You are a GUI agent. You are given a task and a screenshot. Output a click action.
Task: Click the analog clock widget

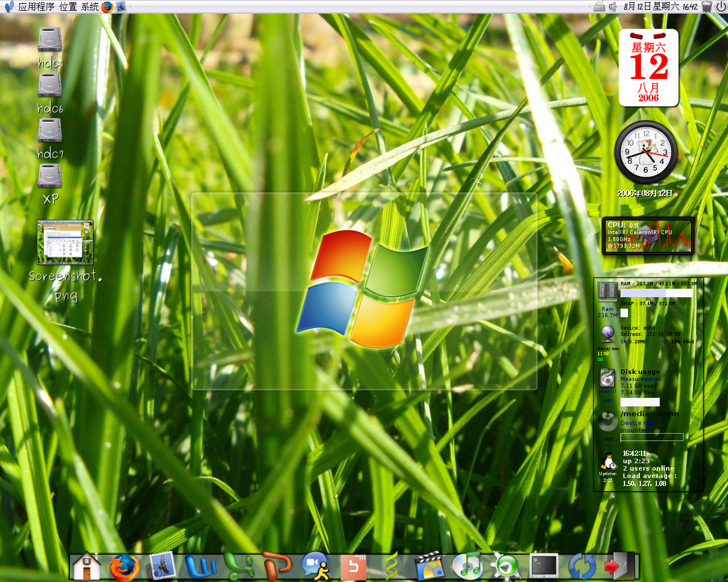click(646, 152)
